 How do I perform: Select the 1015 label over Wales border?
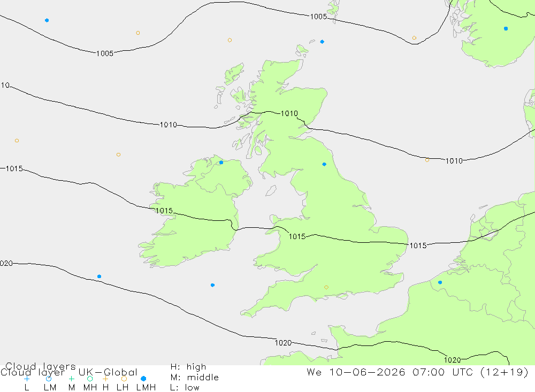coord(297,236)
